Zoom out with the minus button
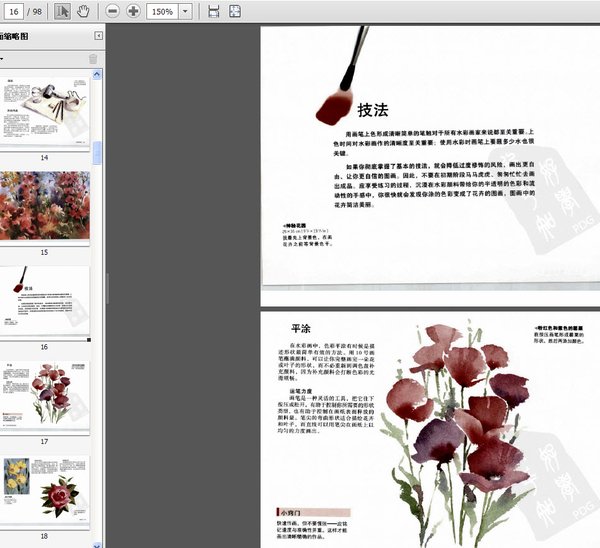Viewport: 600px width, 548px height. (x=112, y=11)
